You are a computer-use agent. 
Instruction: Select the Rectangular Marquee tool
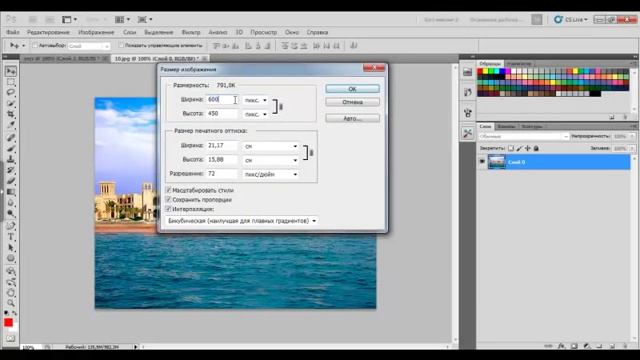click(11, 82)
